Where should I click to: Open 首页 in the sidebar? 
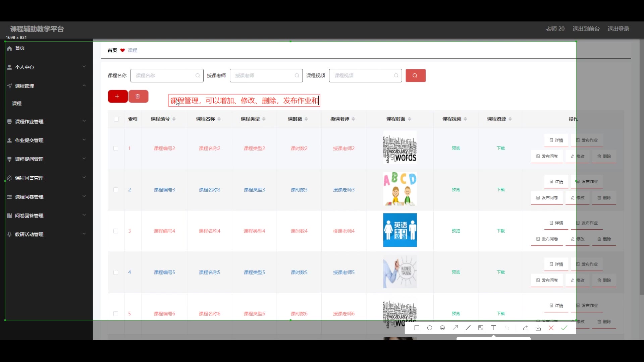point(20,48)
